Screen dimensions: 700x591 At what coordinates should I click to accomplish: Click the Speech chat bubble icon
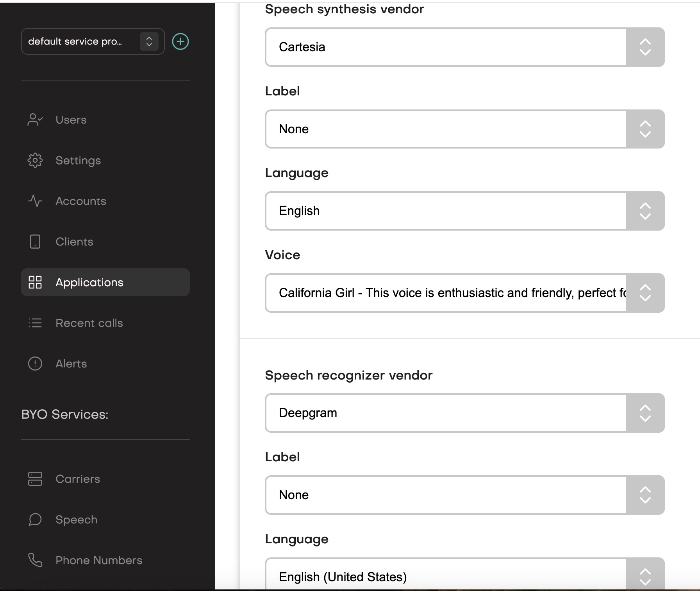pos(35,519)
